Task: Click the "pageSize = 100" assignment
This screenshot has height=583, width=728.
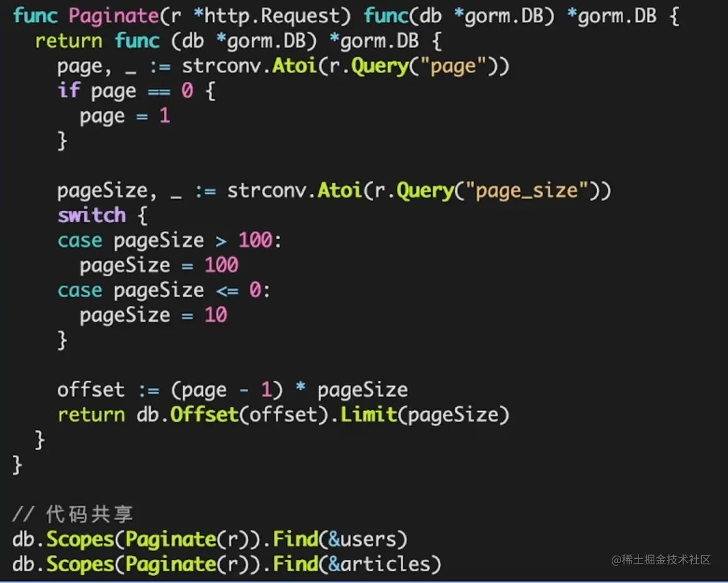Action: 159,266
